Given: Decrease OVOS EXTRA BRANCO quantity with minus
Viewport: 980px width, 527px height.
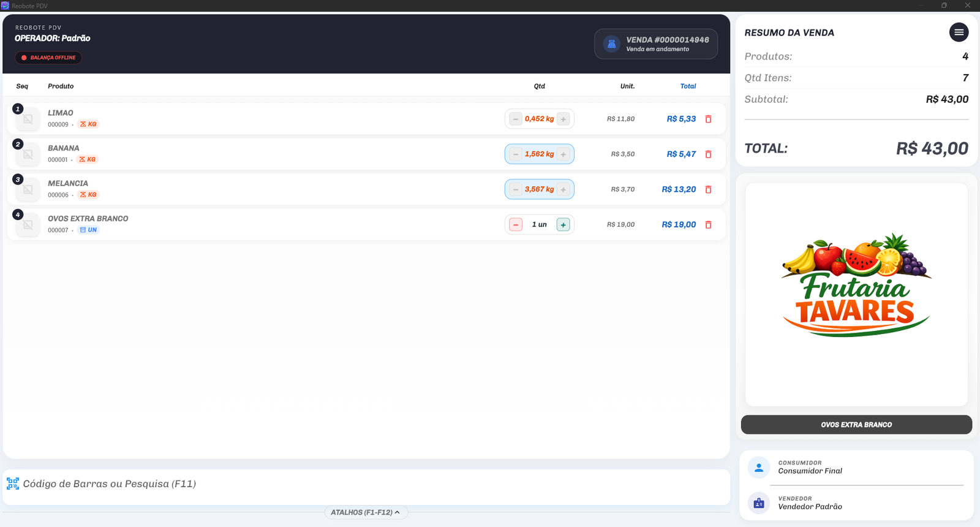Looking at the screenshot, I should [x=516, y=225].
